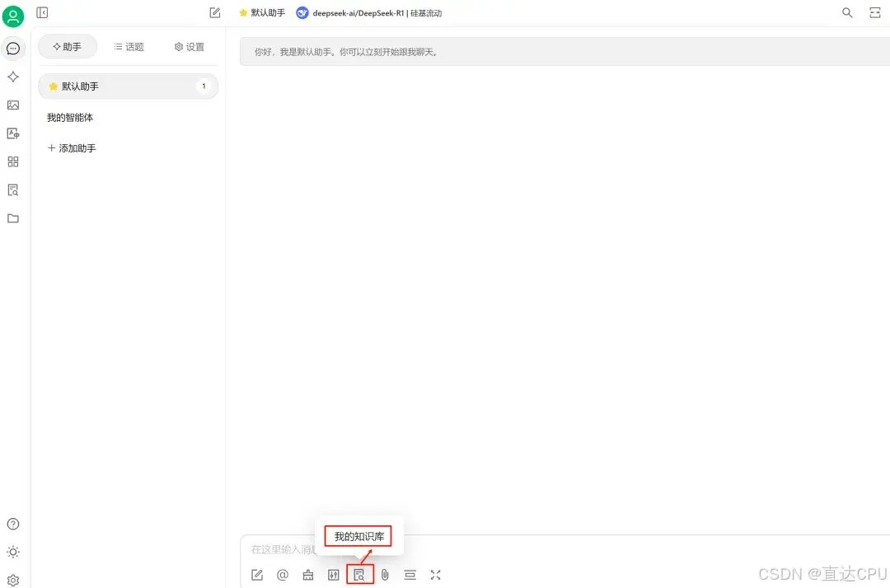
Task: Collapse the sidebar panel icon
Action: (x=42, y=12)
